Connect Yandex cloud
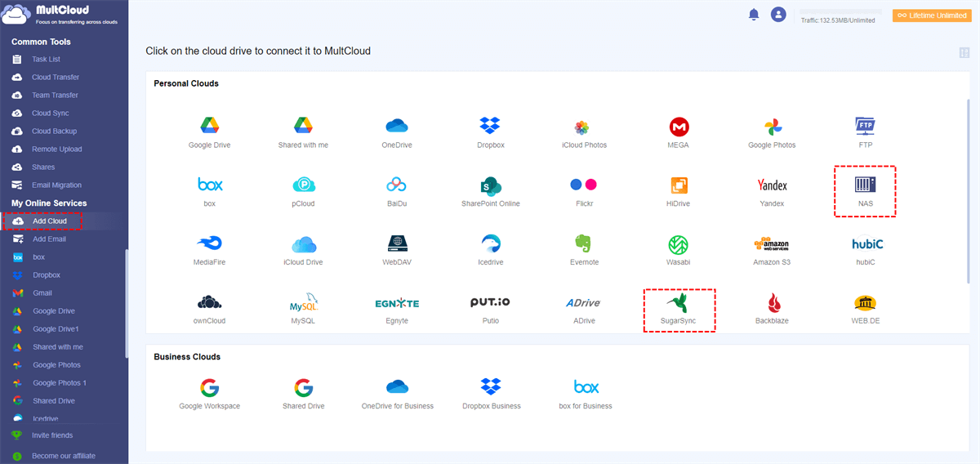The width and height of the screenshot is (980, 464). pos(773,185)
